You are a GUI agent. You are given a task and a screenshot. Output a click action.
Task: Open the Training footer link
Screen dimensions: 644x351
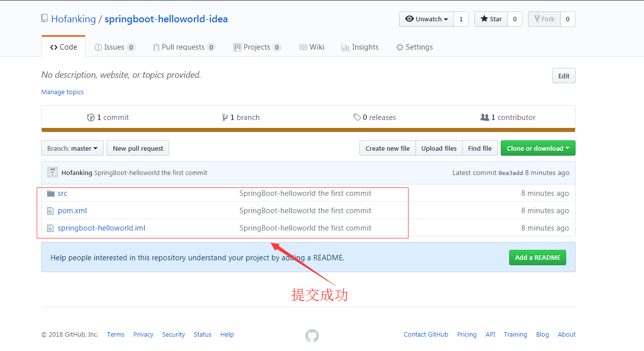click(516, 335)
